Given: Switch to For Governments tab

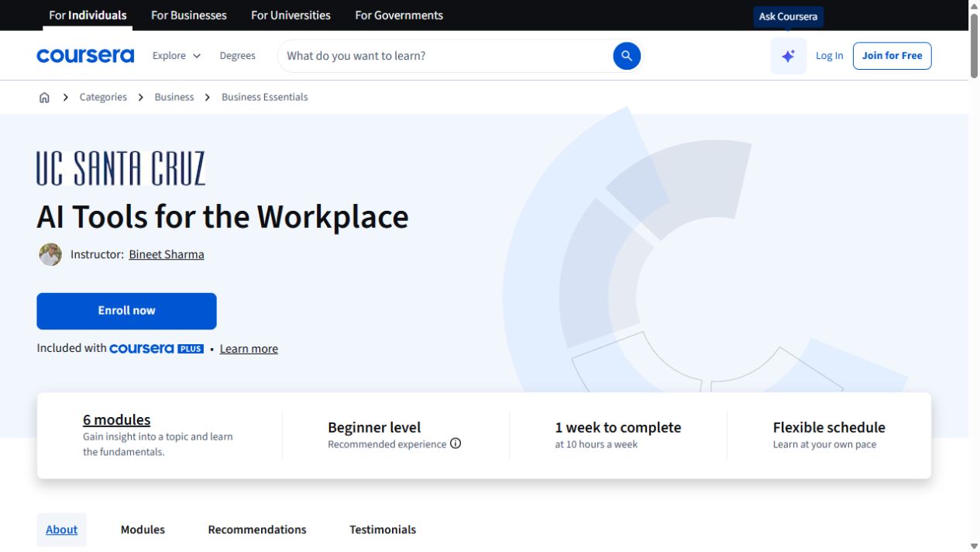Looking at the screenshot, I should 399,15.
